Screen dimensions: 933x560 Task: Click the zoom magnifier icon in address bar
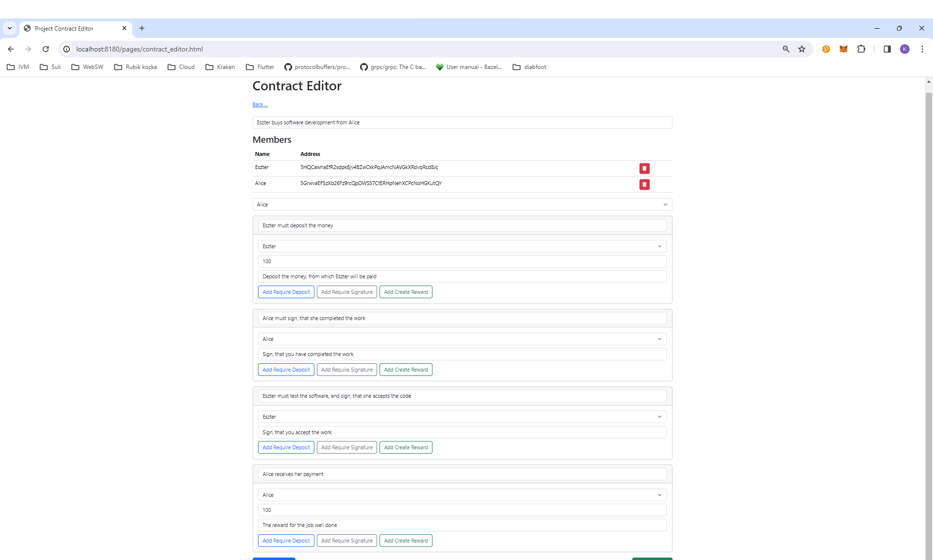tap(786, 49)
